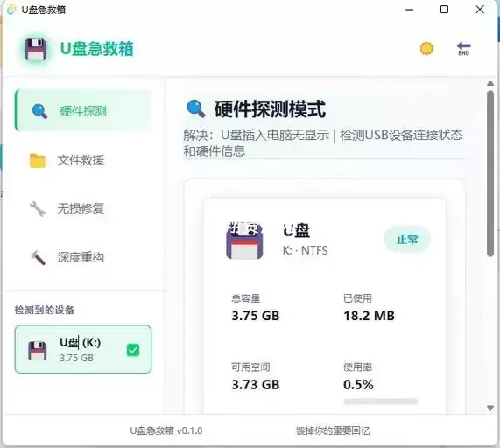The height and width of the screenshot is (448, 500).
Task: Select the 深度重构 deep rebuild tab
Action: point(83,257)
